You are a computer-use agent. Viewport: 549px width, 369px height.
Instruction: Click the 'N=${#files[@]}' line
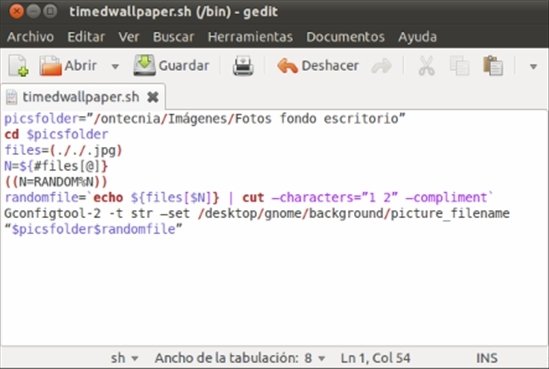click(x=56, y=166)
